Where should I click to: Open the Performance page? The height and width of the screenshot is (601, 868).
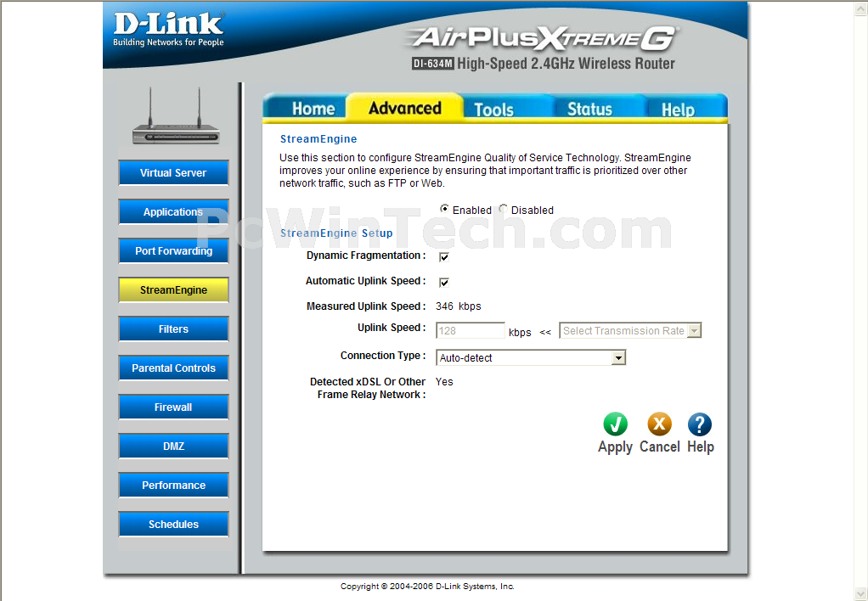tap(173, 485)
